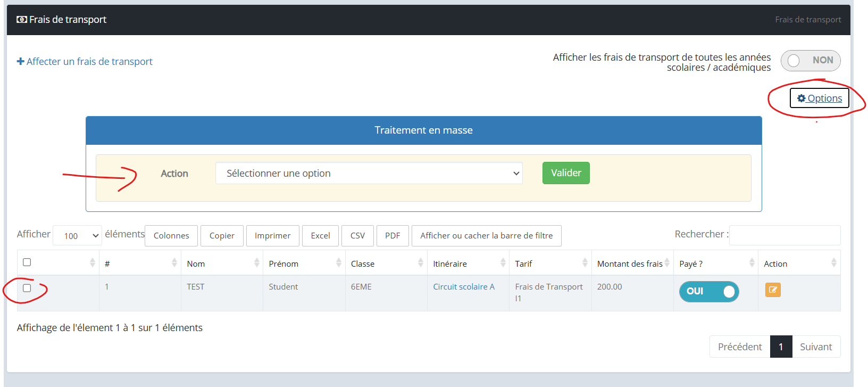Viewport: 868px width, 387px height.
Task: Click Affecter un frais de transport link
Action: coord(85,62)
